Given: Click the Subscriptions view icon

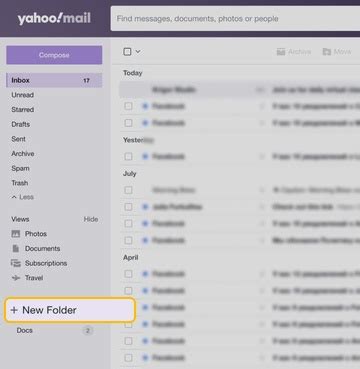Looking at the screenshot, I should pyautogui.click(x=16, y=263).
